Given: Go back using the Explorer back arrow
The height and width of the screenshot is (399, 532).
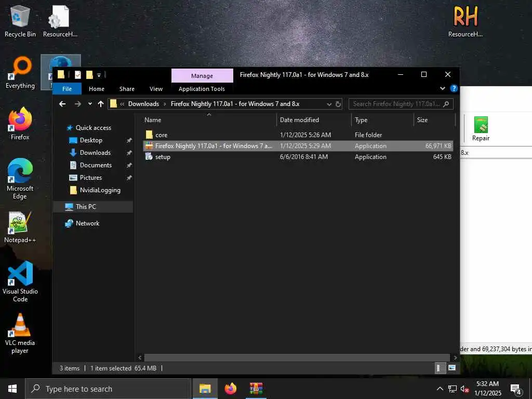Looking at the screenshot, I should [62, 104].
